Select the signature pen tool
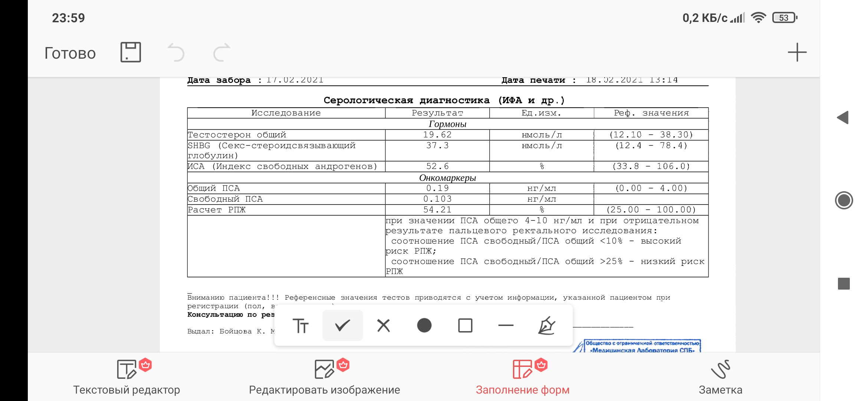The height and width of the screenshot is (401, 868). pyautogui.click(x=547, y=326)
